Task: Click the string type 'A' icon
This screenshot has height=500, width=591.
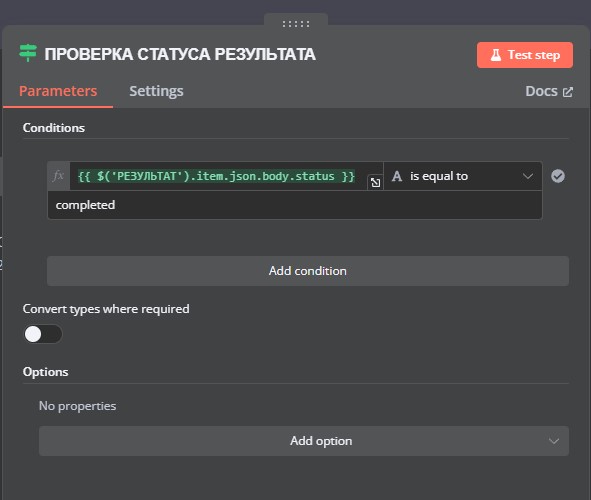Action: click(397, 176)
